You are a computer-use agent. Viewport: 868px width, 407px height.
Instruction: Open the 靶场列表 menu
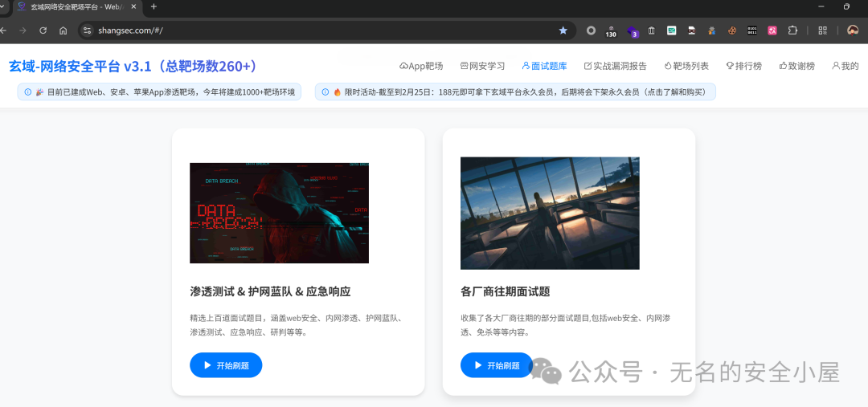click(686, 66)
